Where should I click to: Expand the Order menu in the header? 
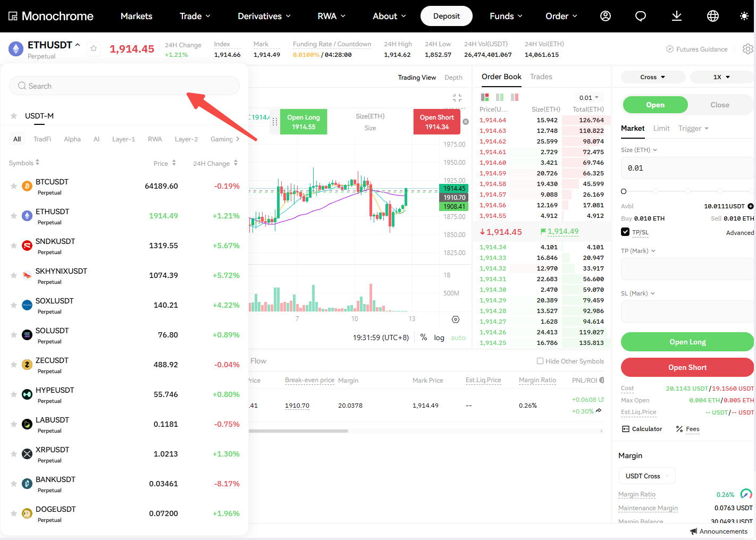point(561,16)
